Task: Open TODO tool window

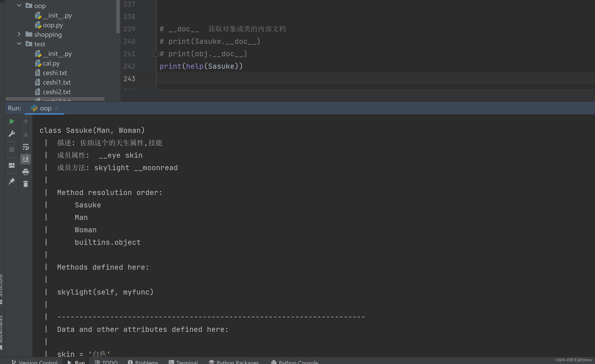Action: pyautogui.click(x=106, y=362)
